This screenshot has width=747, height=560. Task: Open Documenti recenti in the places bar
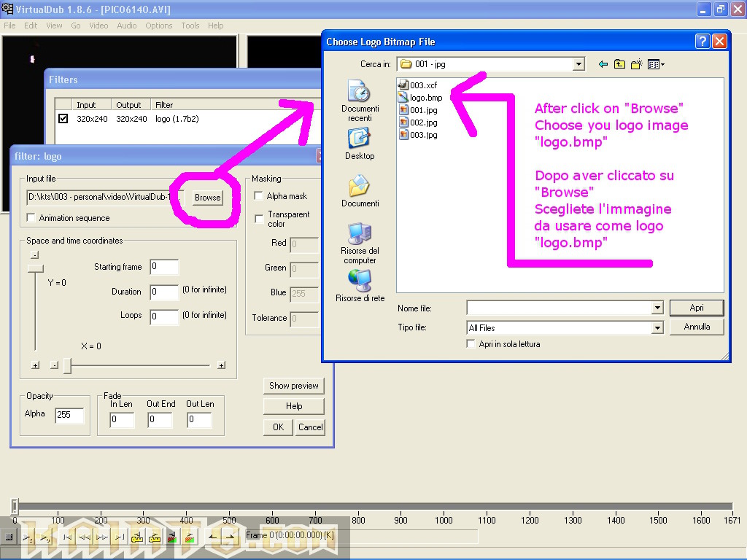click(x=360, y=101)
